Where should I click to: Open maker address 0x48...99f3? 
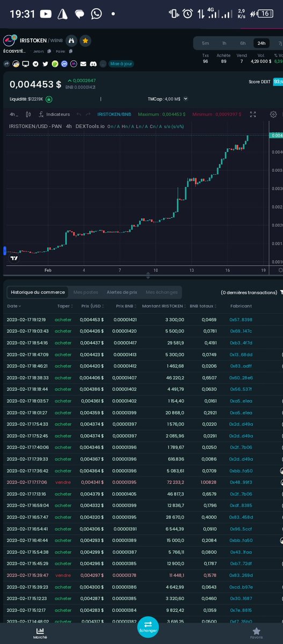[x=241, y=482]
